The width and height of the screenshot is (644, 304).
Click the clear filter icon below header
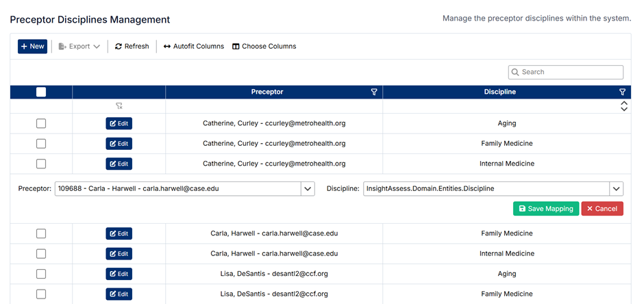pyautogui.click(x=119, y=106)
